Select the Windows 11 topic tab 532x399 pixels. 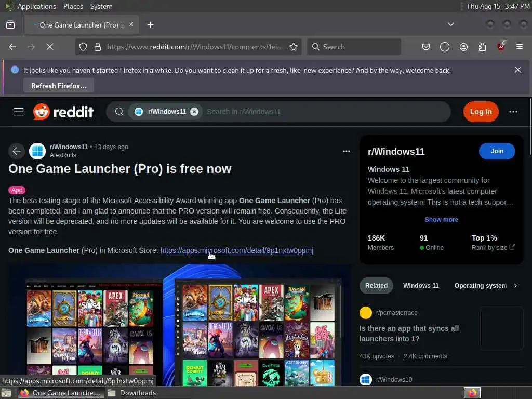[421, 286]
